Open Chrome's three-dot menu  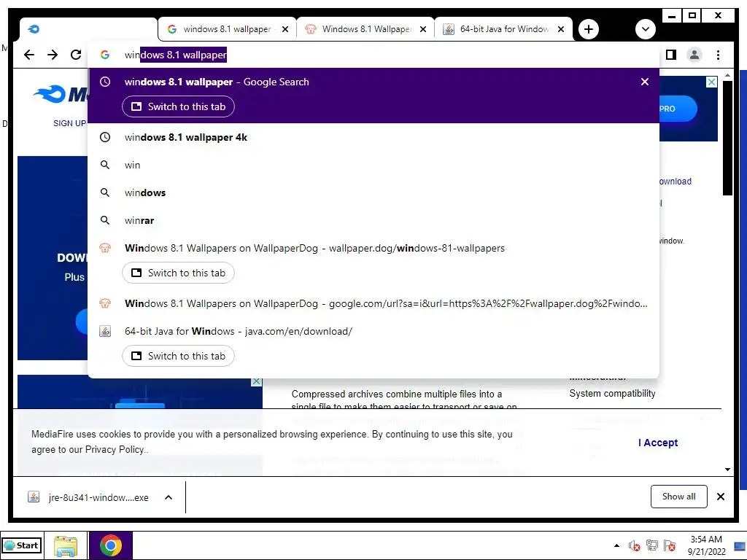[x=718, y=55]
